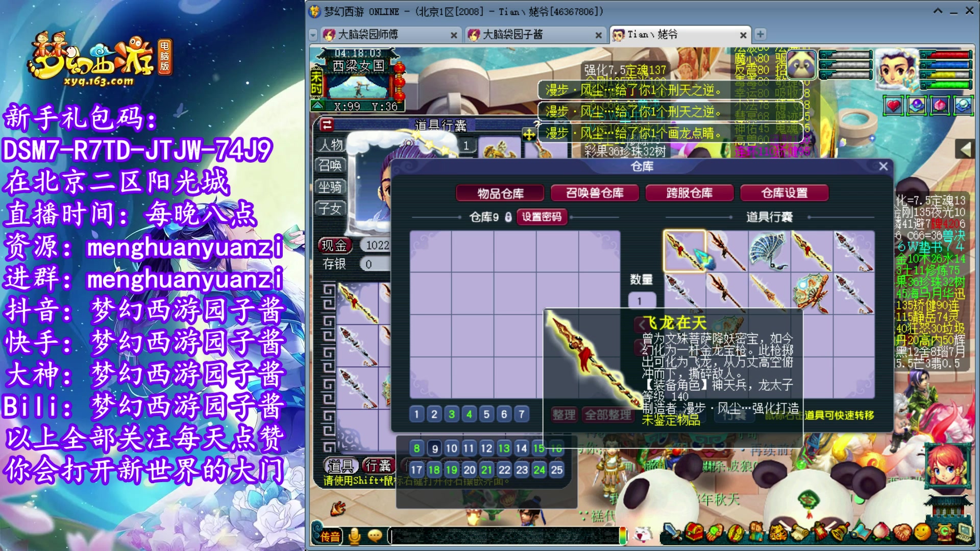Open the 跨服仓库 tab
980x551 pixels.
coord(689,193)
